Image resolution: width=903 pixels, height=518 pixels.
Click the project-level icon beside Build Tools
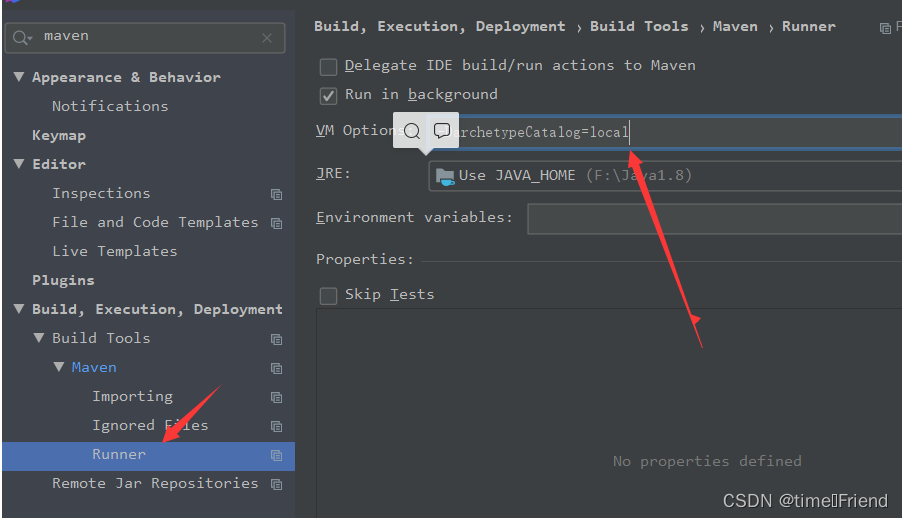tap(276, 339)
